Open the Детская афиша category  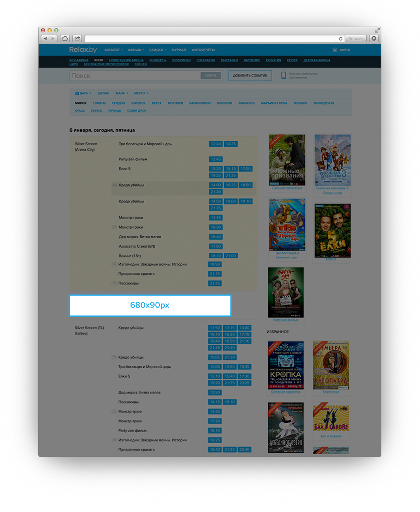[317, 60]
